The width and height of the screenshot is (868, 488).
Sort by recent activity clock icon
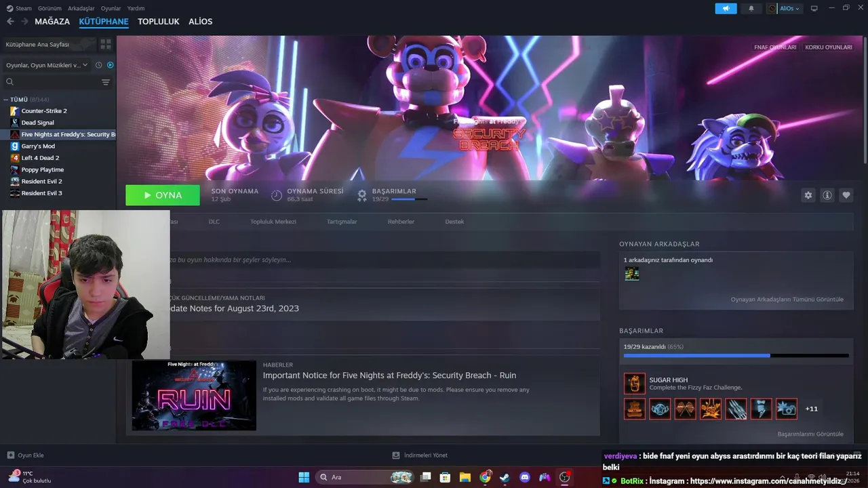click(x=99, y=65)
